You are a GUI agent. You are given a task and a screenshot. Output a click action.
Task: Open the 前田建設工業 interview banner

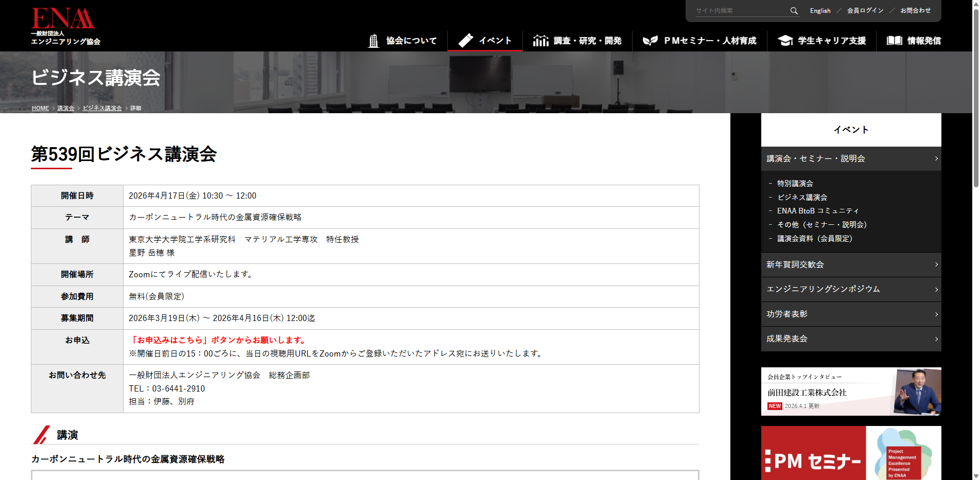851,392
